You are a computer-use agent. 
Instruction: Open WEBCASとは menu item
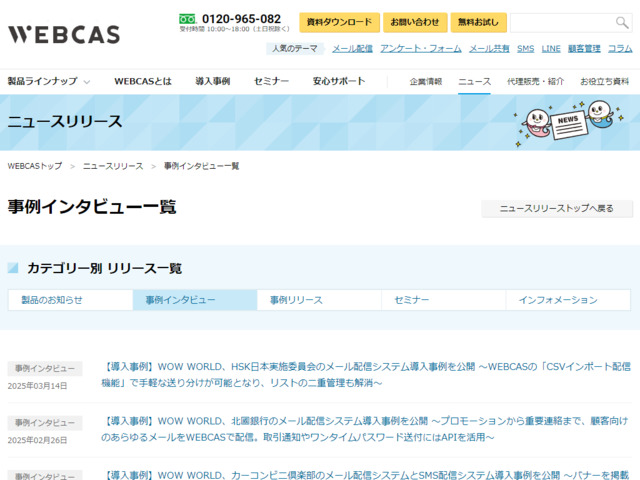pos(143,81)
